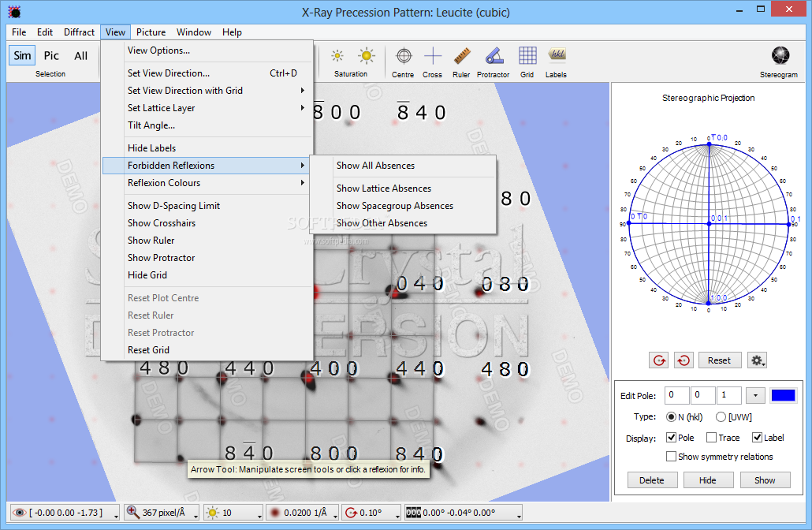Choose the [UVW] pole type

coord(721,416)
